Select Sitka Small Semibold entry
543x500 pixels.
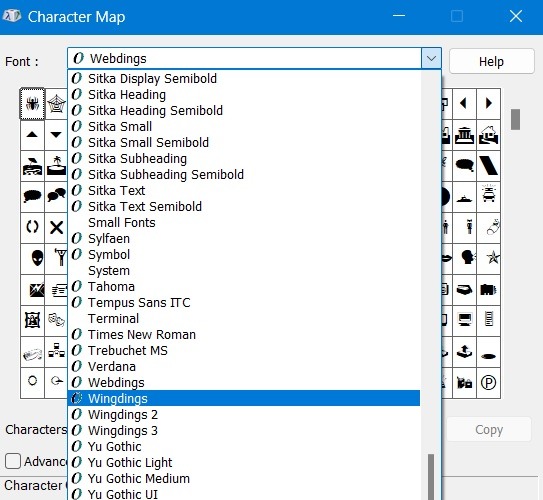(x=244, y=143)
